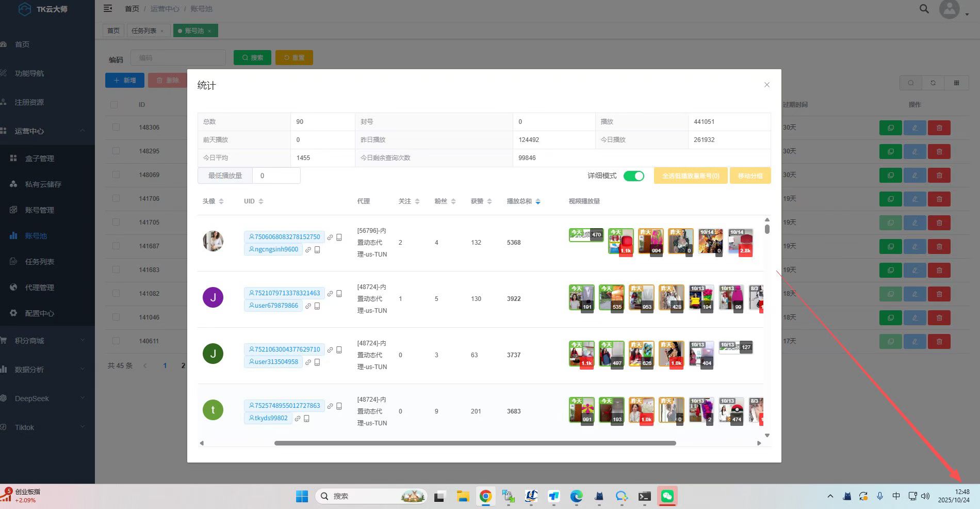Click the green 搜索 button

click(x=252, y=58)
